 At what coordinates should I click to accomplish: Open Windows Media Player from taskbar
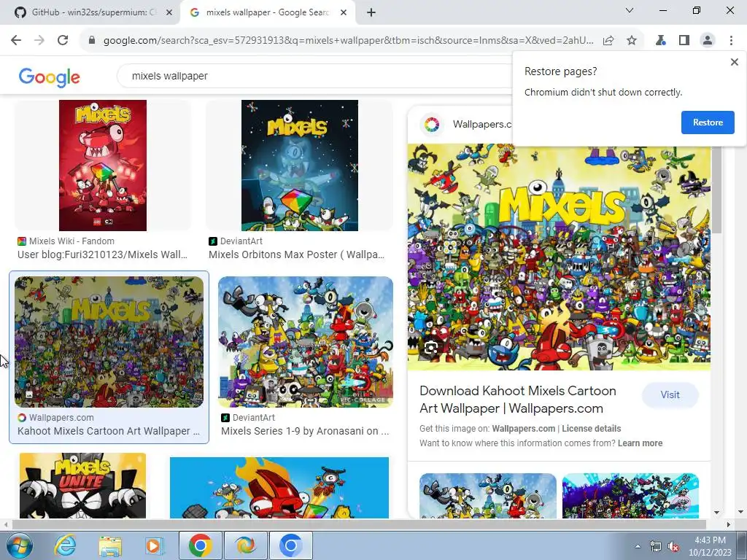click(155, 545)
